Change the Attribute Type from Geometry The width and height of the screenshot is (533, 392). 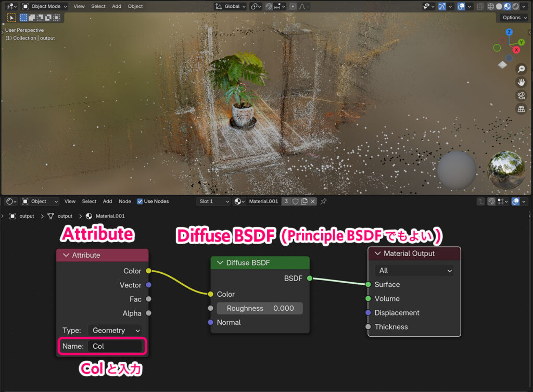point(115,330)
